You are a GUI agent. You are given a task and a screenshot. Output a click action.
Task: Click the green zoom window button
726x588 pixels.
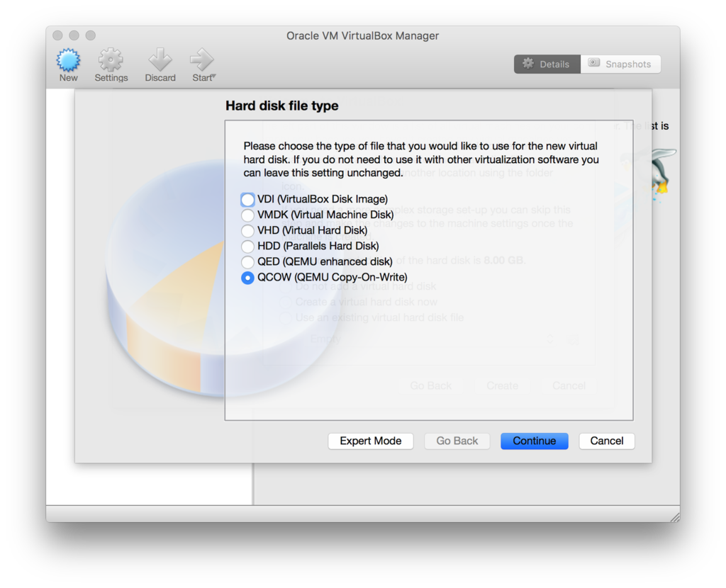click(x=91, y=35)
